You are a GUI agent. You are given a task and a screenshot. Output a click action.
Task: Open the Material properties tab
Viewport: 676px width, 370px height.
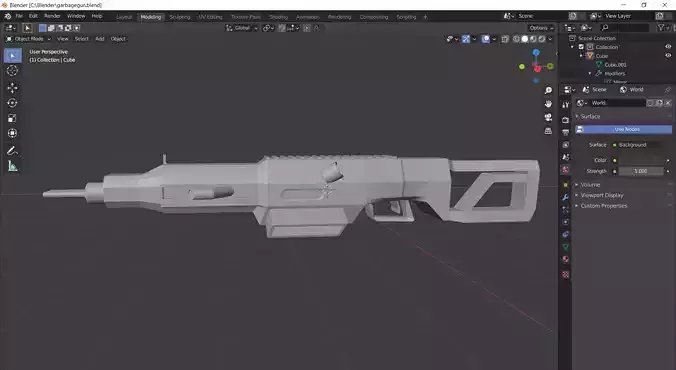click(566, 259)
